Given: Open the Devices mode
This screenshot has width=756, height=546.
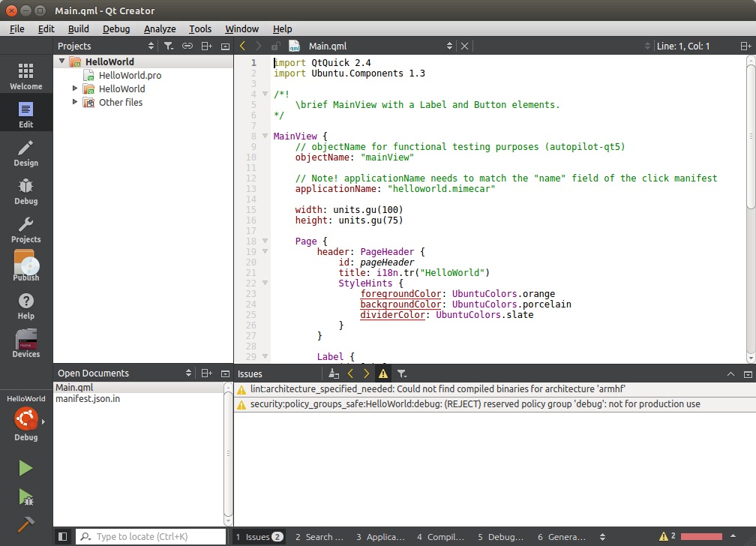Looking at the screenshot, I should [x=26, y=344].
